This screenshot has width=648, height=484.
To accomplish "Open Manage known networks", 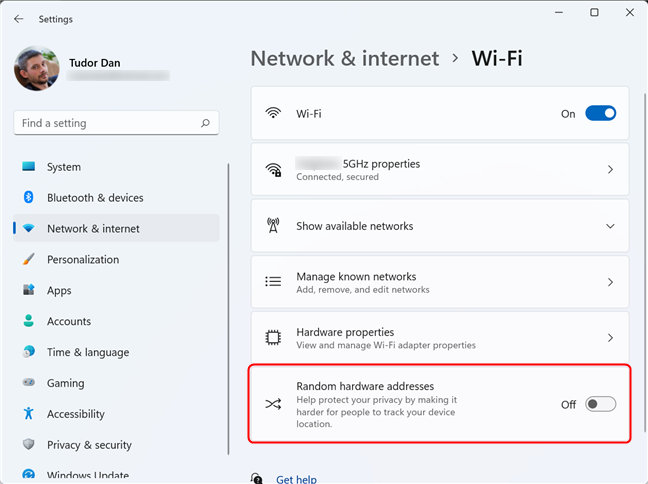I will (x=440, y=282).
